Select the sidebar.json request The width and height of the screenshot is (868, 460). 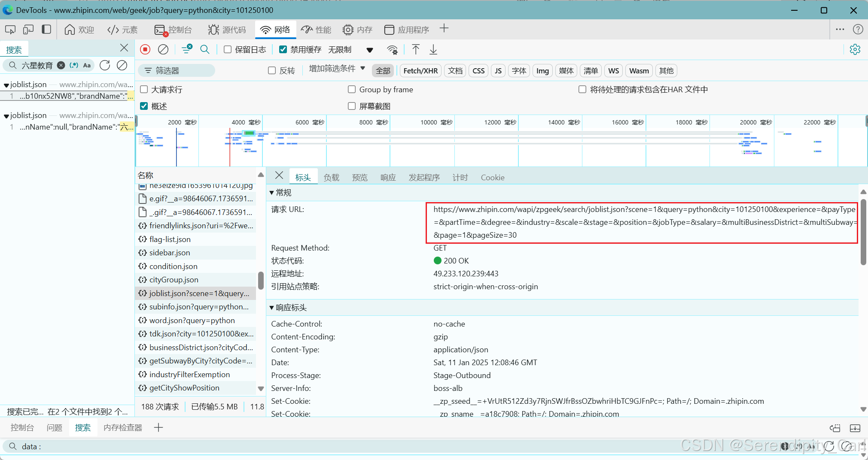tap(195, 253)
